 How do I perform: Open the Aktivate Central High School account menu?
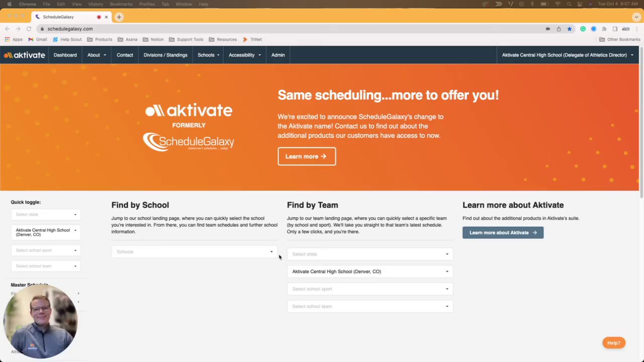568,55
